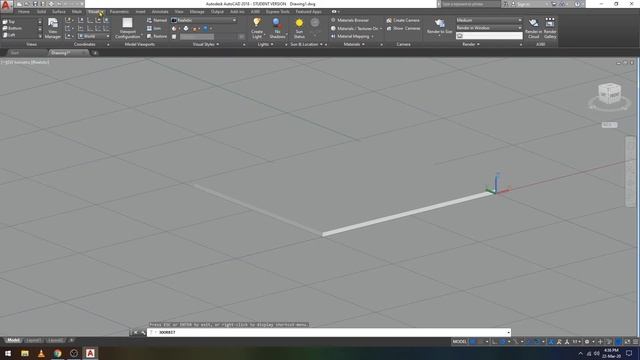Add a new drawing tab
Screen dimensions: 640x360
[95, 53]
